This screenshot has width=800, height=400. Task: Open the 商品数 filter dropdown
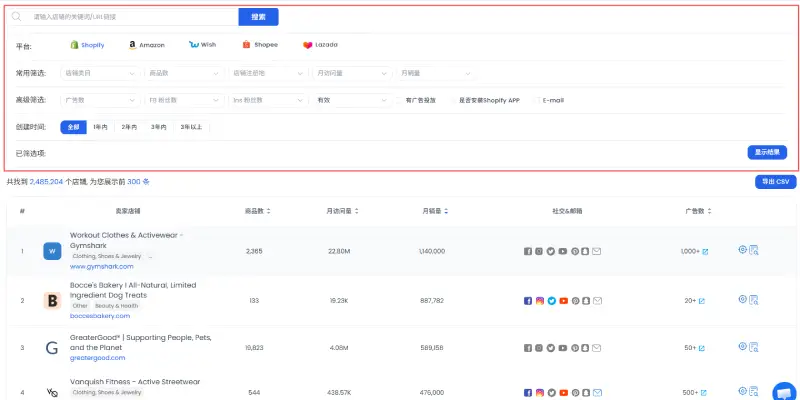point(184,73)
